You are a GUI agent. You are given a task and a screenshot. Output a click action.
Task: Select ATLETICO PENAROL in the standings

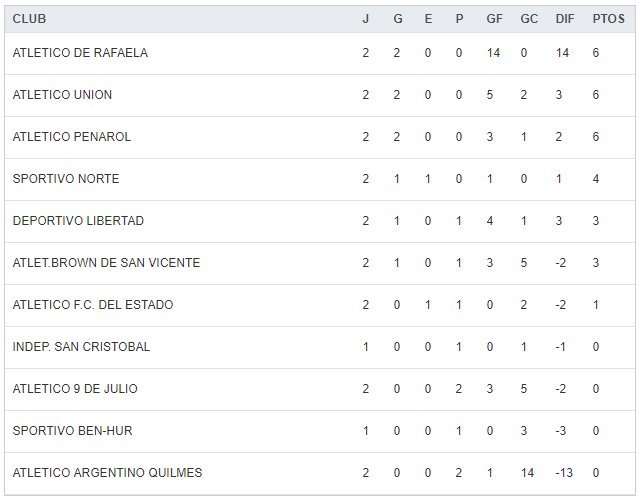(72, 137)
